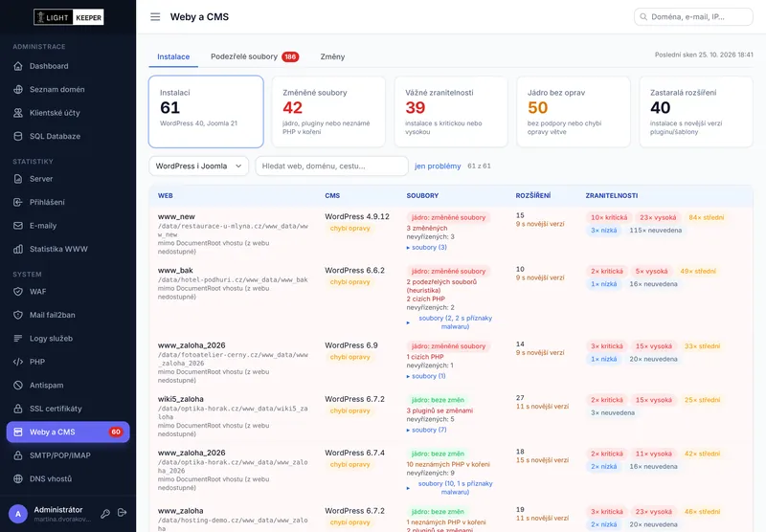Click the Administrátor avatar circle
The height and width of the screenshot is (532, 766).
coord(18,514)
